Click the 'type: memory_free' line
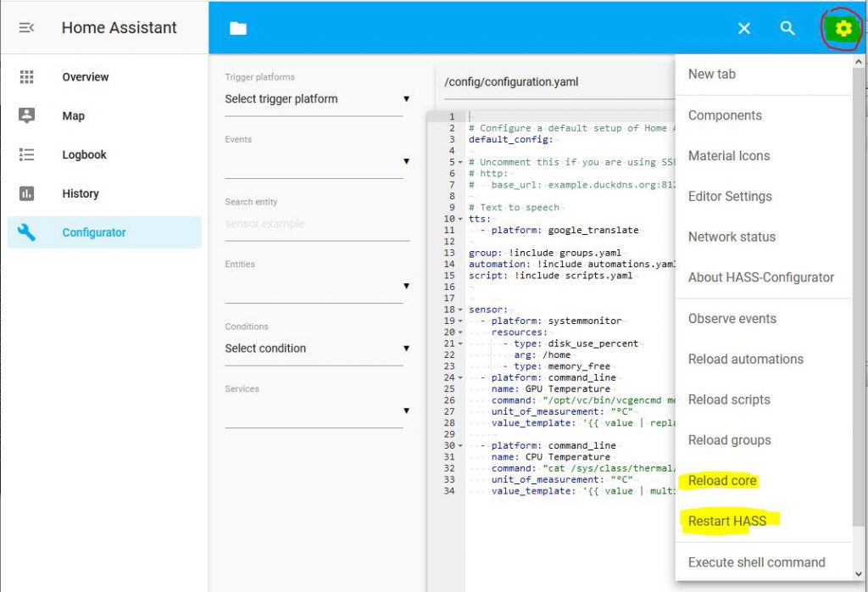Screen dimensions: 868x592 [x=562, y=366]
